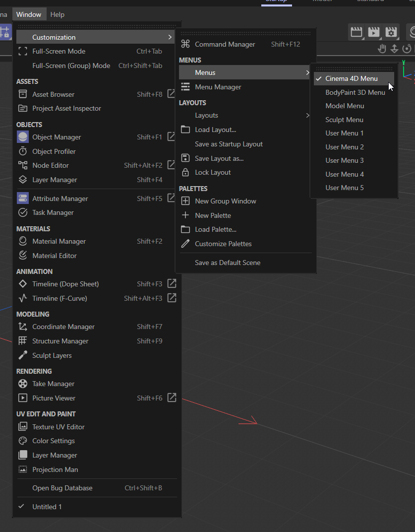Screen dimensions: 415x532
Task: Click the Material Manager icon
Action: pyautogui.click(x=23, y=241)
